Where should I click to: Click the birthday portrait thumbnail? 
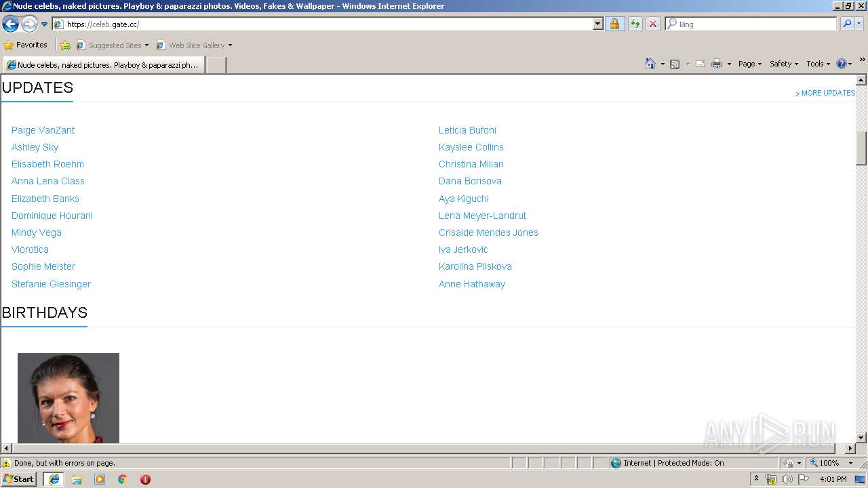68,398
